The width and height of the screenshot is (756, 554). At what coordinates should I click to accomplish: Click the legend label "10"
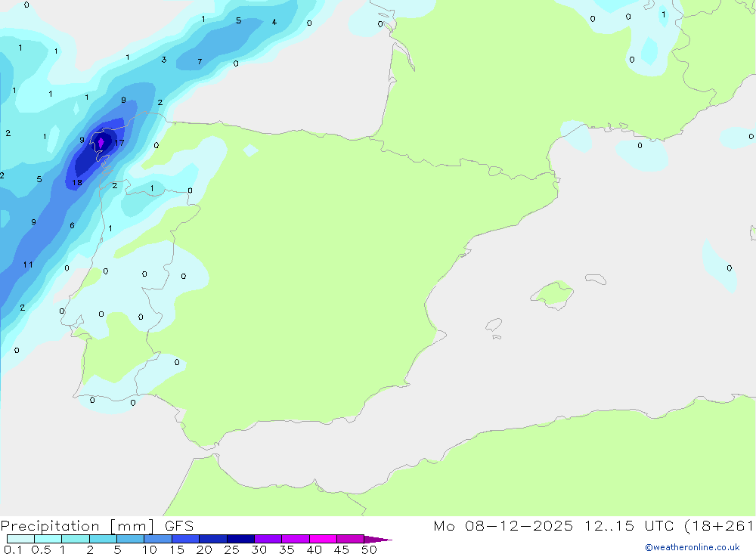coord(149,549)
